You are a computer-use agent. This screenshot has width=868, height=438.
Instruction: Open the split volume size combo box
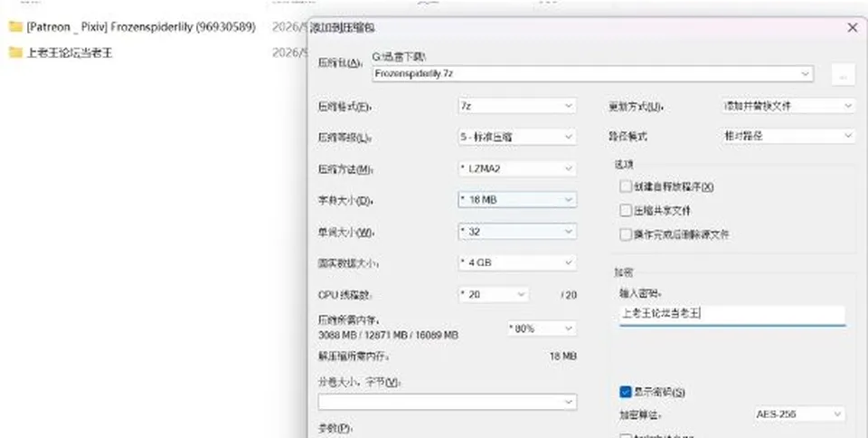point(448,402)
